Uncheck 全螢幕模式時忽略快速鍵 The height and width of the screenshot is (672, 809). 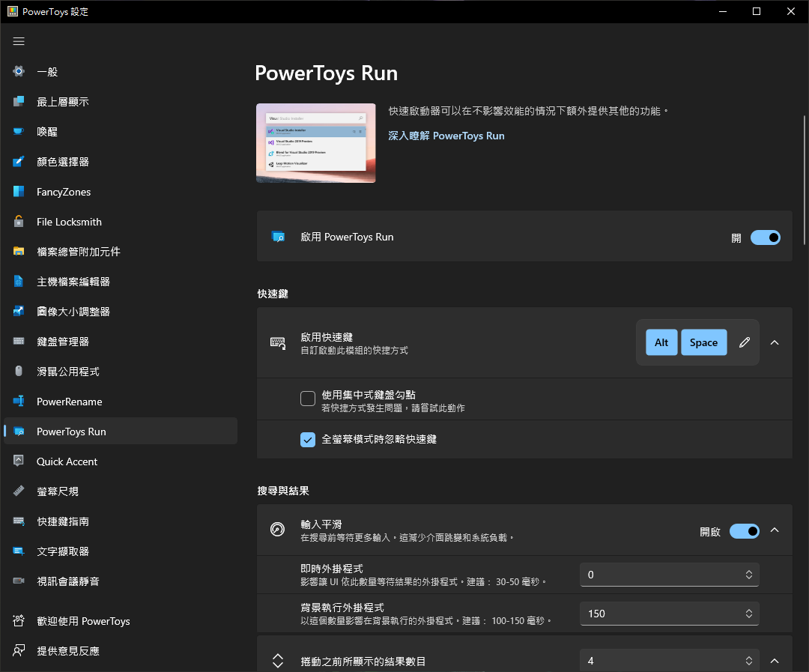tap(307, 440)
